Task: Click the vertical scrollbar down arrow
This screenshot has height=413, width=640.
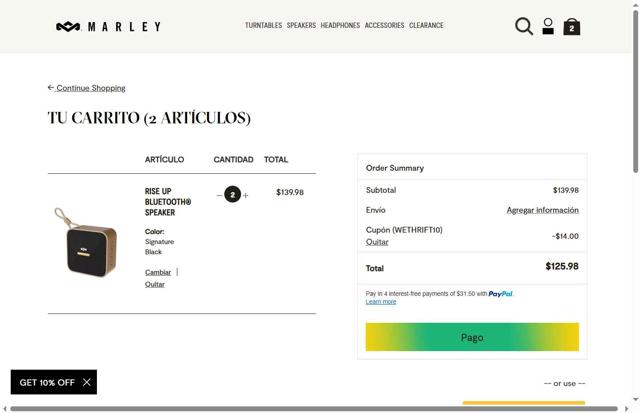Action: [636, 400]
